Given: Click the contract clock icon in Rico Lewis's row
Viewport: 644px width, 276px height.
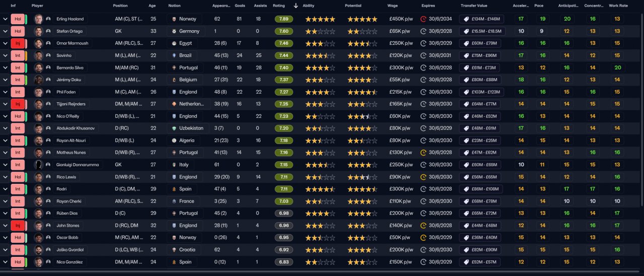Looking at the screenshot, I should (x=423, y=177).
